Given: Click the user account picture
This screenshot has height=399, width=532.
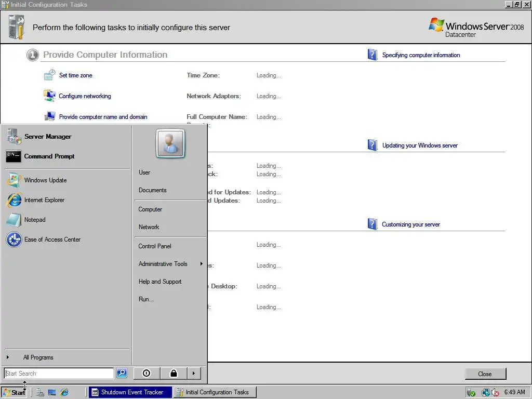Looking at the screenshot, I should 170,144.
